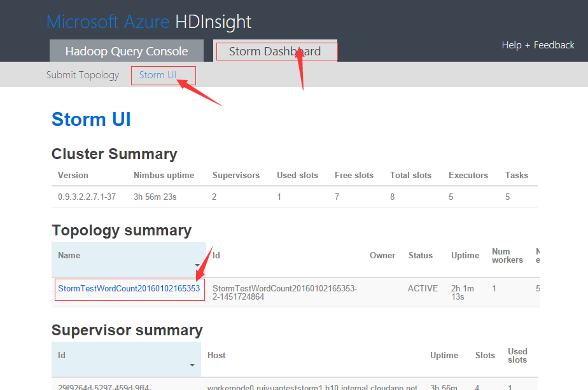Image resolution: width=588 pixels, height=390 pixels.
Task: Open the Hadoop Query Console tab
Action: coord(127,52)
